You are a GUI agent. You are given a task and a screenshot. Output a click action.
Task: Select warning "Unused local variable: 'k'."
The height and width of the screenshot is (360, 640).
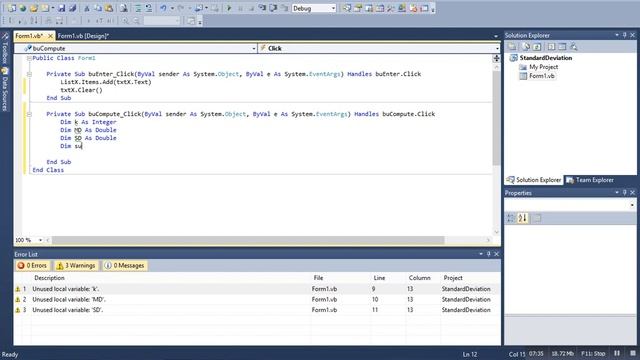257,289
